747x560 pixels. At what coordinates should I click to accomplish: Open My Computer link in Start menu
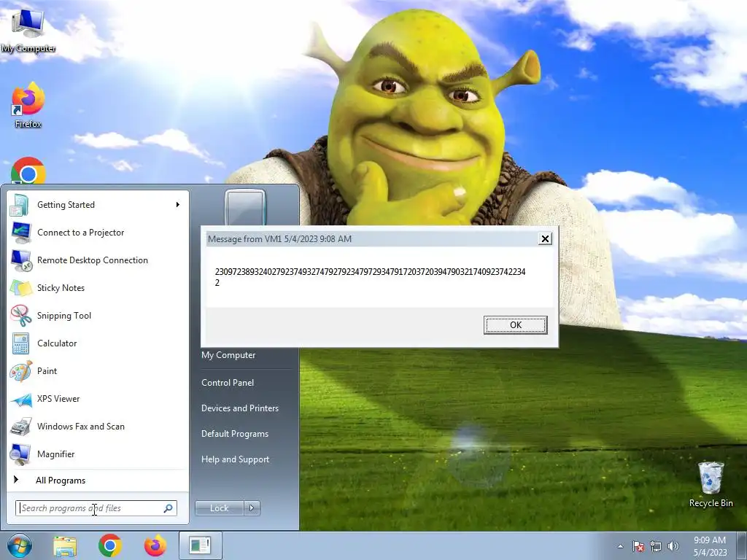(228, 355)
